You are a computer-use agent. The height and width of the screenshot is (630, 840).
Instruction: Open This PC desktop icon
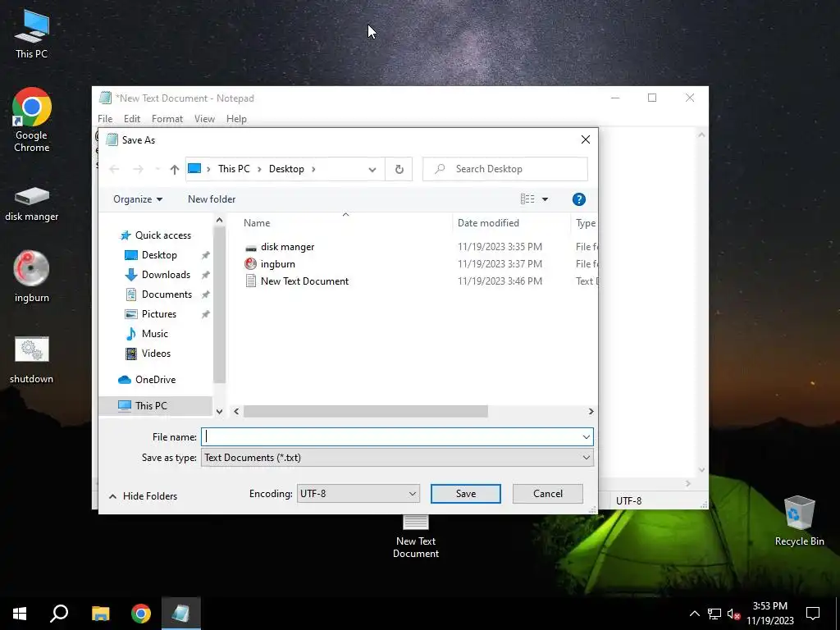[31, 34]
